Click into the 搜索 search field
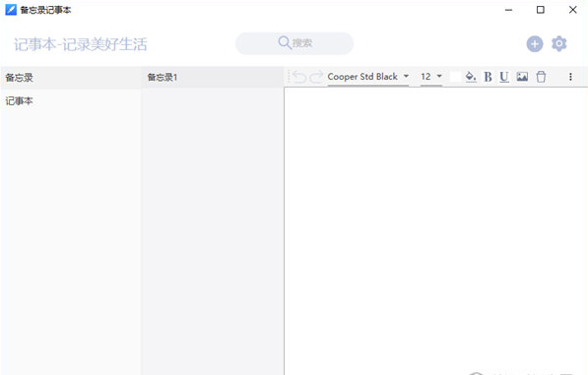Viewport: 588px width, 375px height. (294, 43)
